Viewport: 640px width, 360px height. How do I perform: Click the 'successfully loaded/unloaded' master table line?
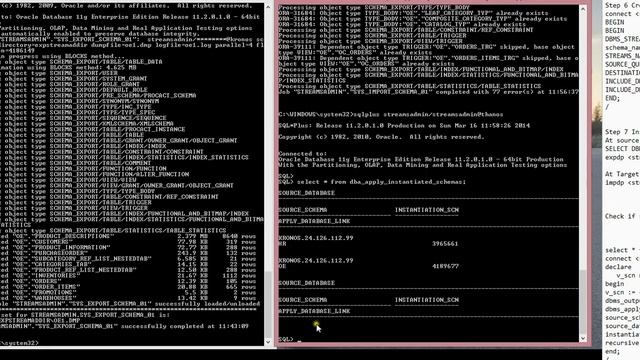tap(130, 304)
